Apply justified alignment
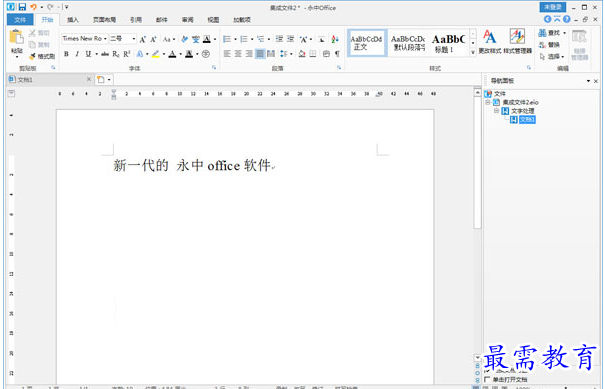Screen dimensions: 605x389 [260, 54]
